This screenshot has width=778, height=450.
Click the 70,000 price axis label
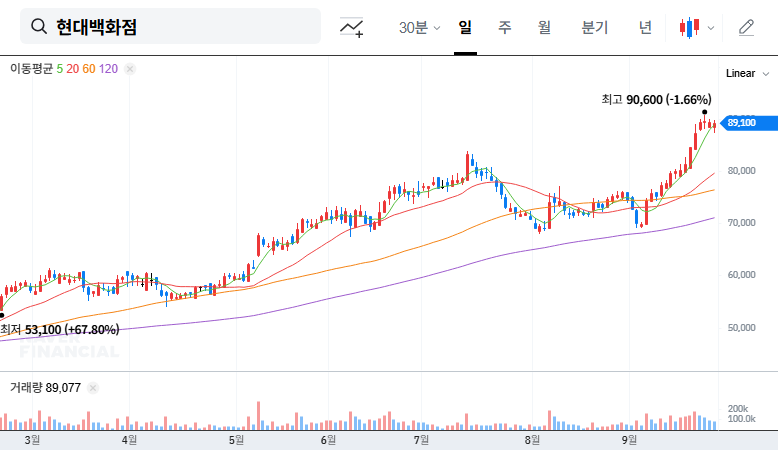click(x=741, y=223)
